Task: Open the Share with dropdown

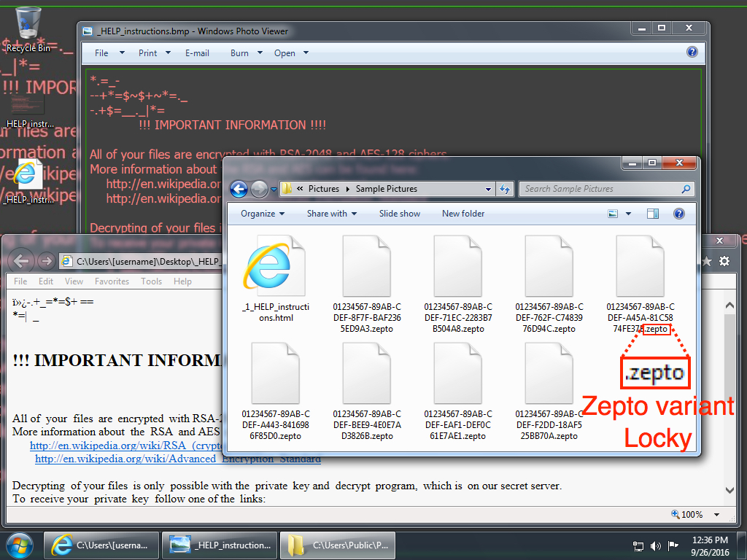Action: [x=332, y=214]
